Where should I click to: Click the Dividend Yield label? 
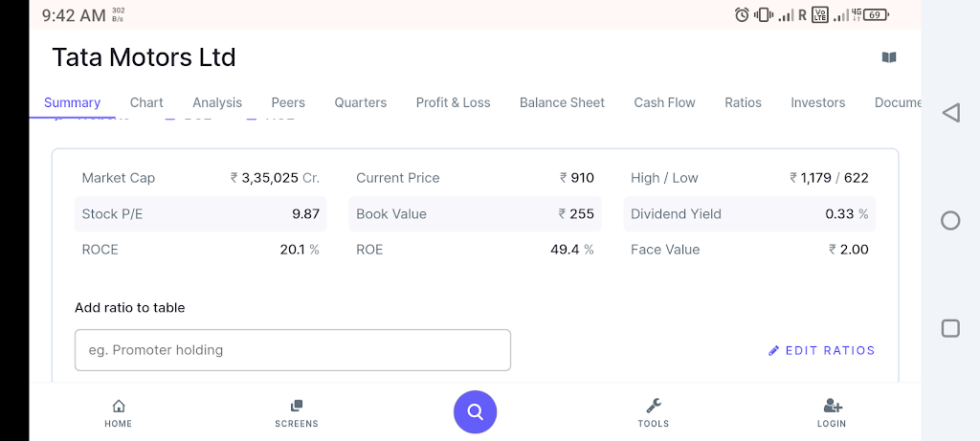676,213
